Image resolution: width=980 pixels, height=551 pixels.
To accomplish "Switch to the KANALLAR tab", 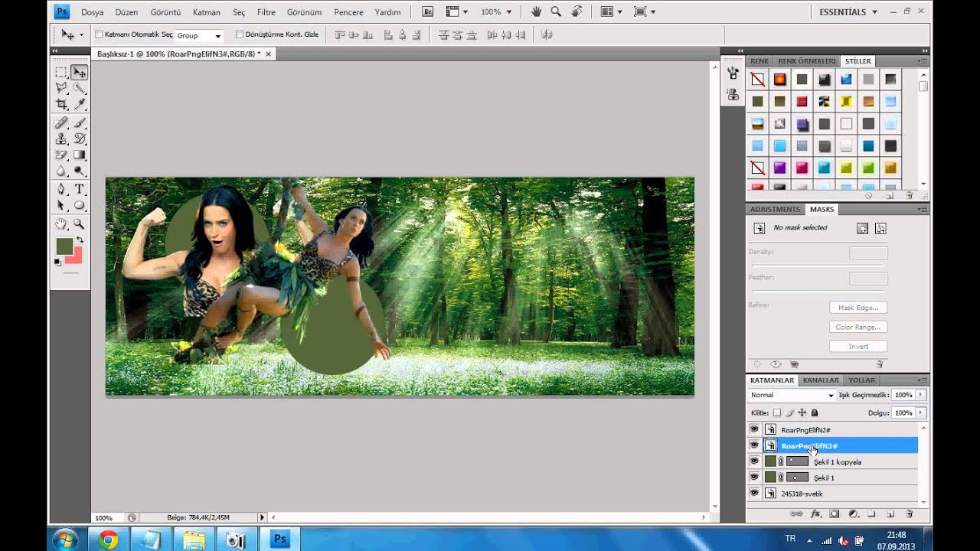I will point(821,380).
